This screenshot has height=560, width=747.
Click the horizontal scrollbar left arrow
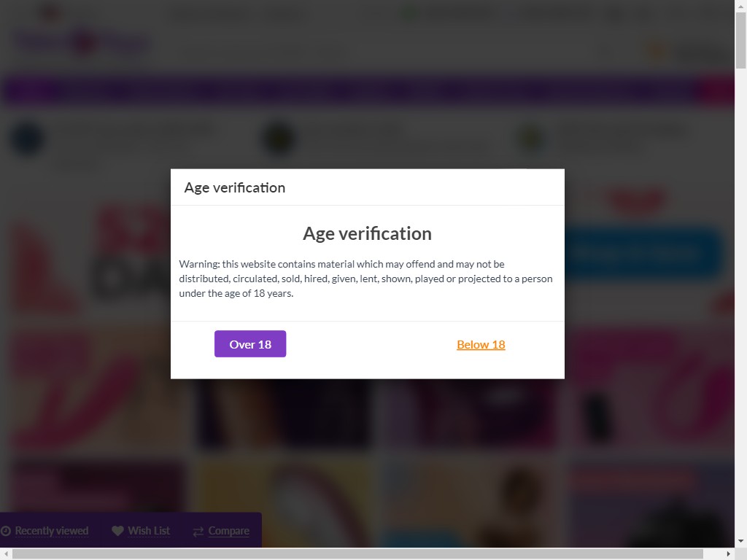6,554
